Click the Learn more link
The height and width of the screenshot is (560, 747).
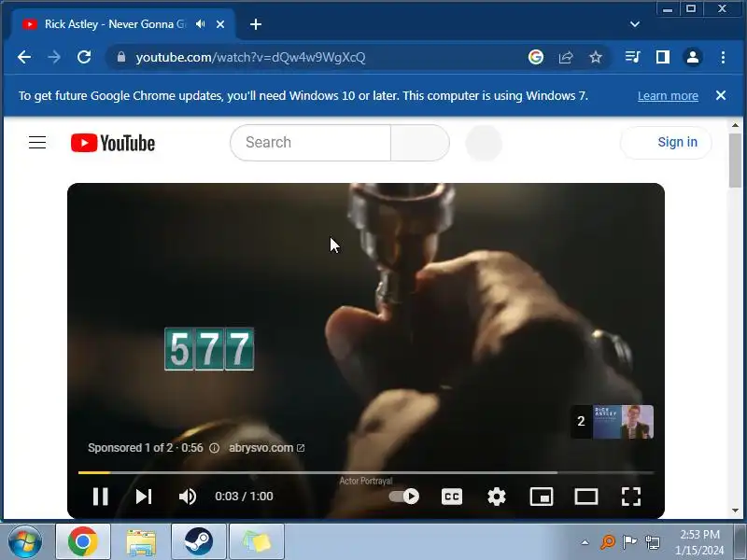668,96
